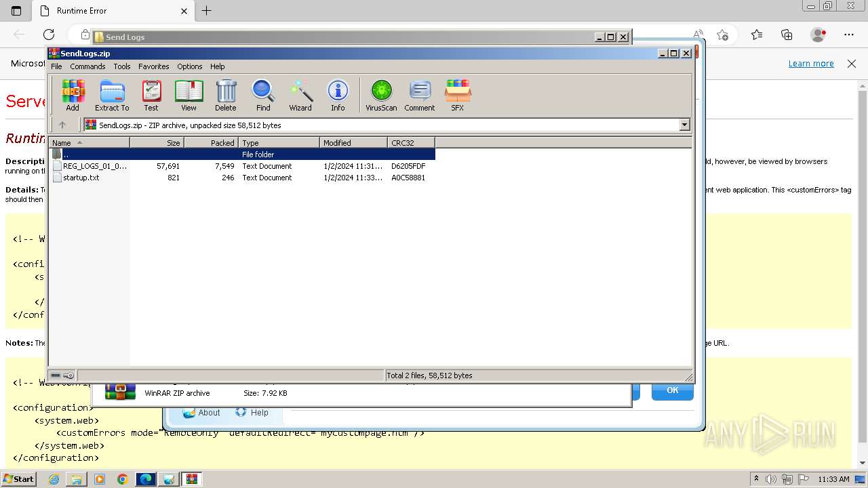Click the taskbar clock 11:33 AM
This screenshot has width=868, height=488.
(833, 479)
